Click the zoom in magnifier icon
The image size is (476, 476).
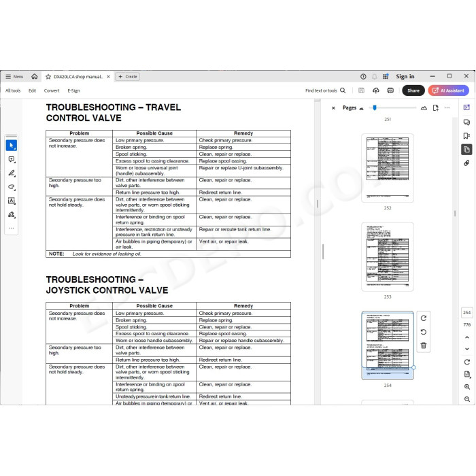coord(467,387)
